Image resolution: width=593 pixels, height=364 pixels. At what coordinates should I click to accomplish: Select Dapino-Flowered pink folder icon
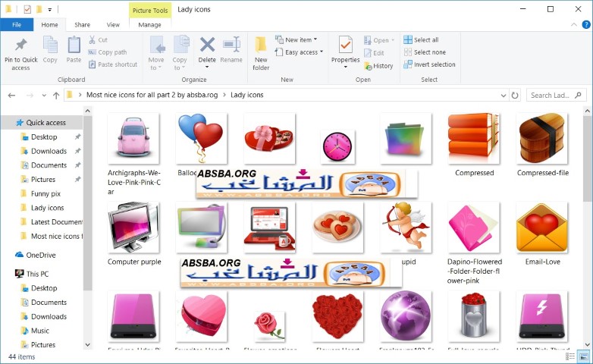[x=473, y=227]
